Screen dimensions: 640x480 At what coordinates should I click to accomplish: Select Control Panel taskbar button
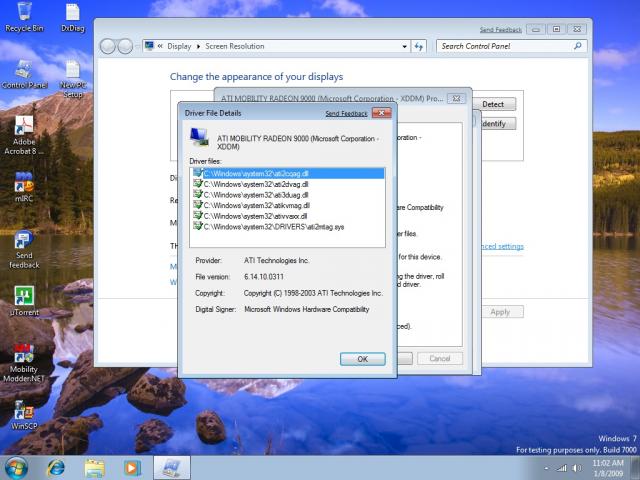[x=172, y=468]
